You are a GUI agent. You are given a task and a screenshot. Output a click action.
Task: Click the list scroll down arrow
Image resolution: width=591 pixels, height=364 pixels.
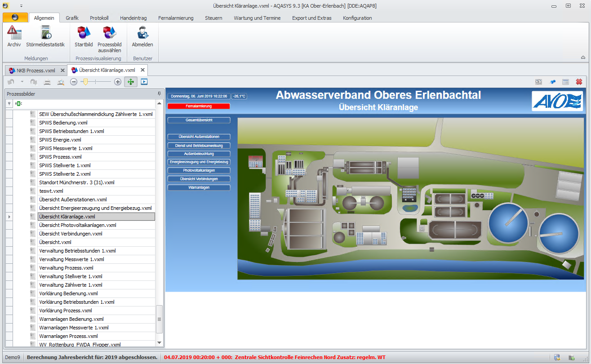[159, 343]
